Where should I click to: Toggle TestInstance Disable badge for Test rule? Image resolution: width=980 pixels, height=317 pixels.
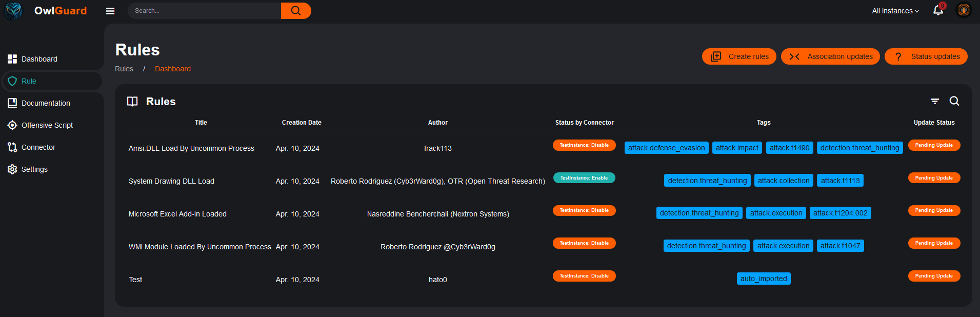(584, 276)
